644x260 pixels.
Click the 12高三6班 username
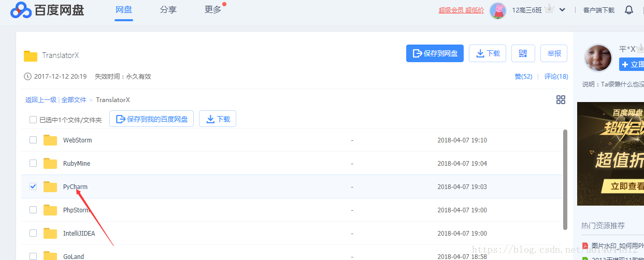tap(527, 10)
